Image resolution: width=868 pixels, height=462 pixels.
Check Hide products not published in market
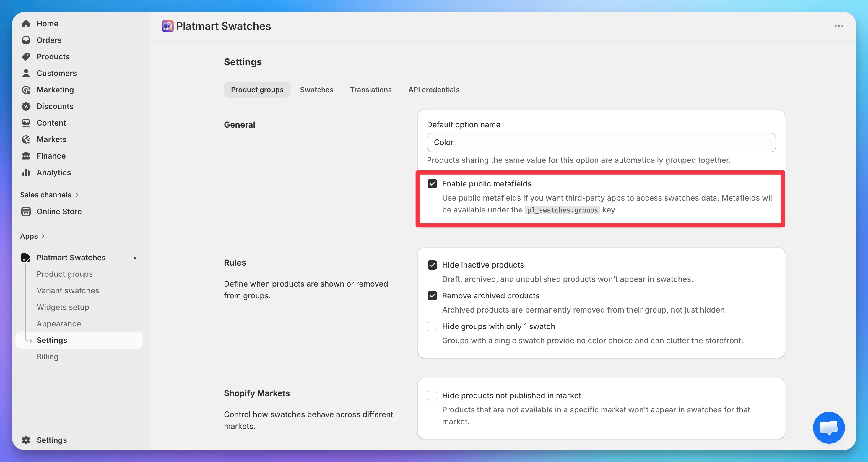click(432, 395)
